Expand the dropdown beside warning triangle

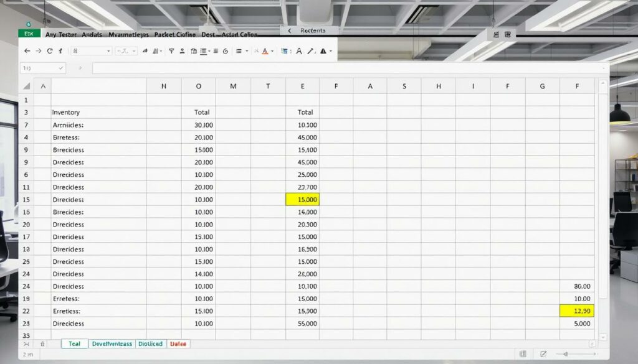[x=331, y=51]
